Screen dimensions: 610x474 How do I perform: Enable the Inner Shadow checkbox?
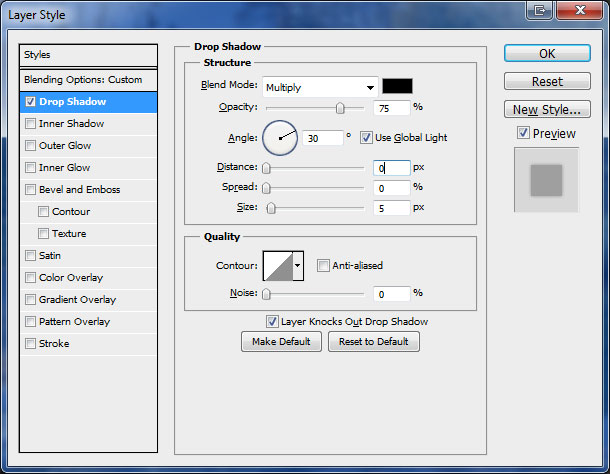point(31,124)
